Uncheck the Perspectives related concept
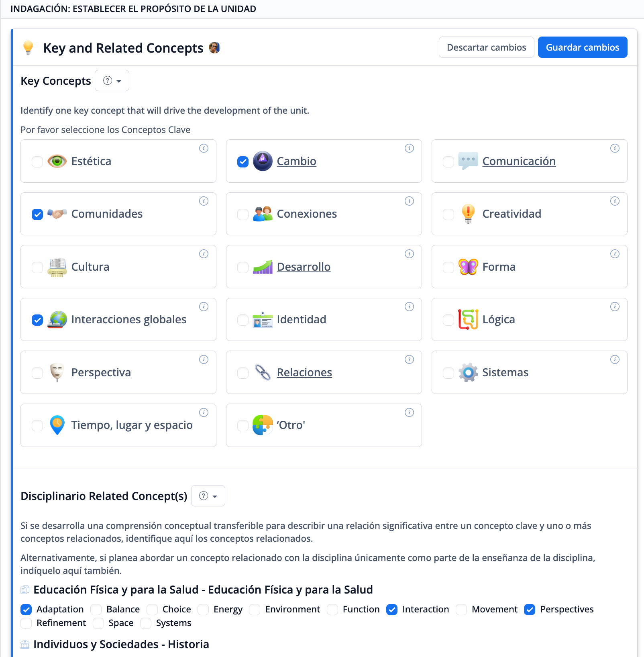Image resolution: width=644 pixels, height=657 pixels. pyautogui.click(x=530, y=610)
